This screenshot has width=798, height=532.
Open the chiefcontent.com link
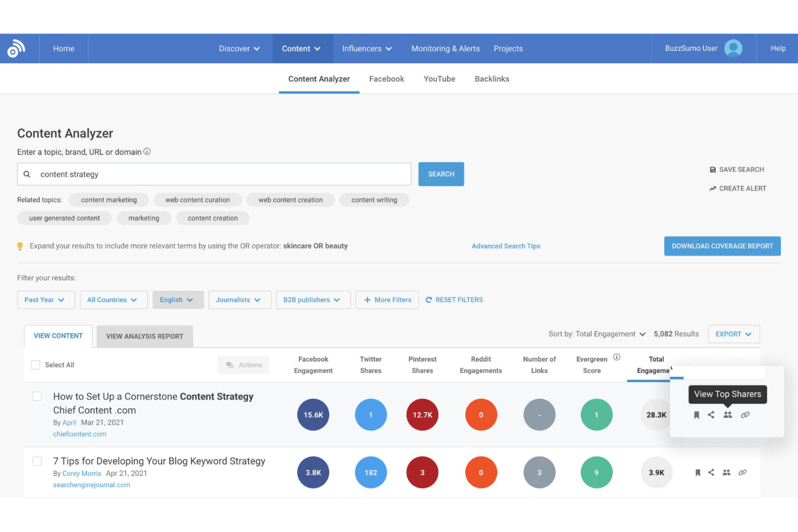(79, 434)
